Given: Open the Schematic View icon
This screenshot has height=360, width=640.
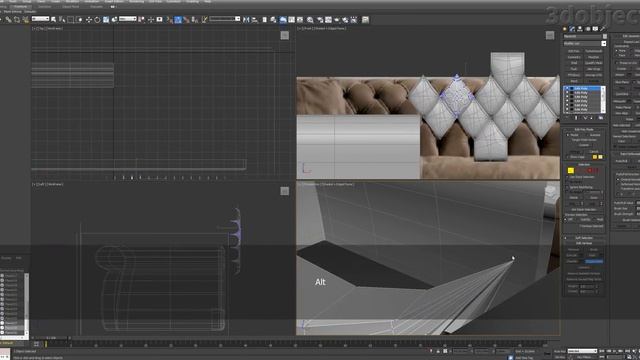Looking at the screenshot, I should [300, 20].
